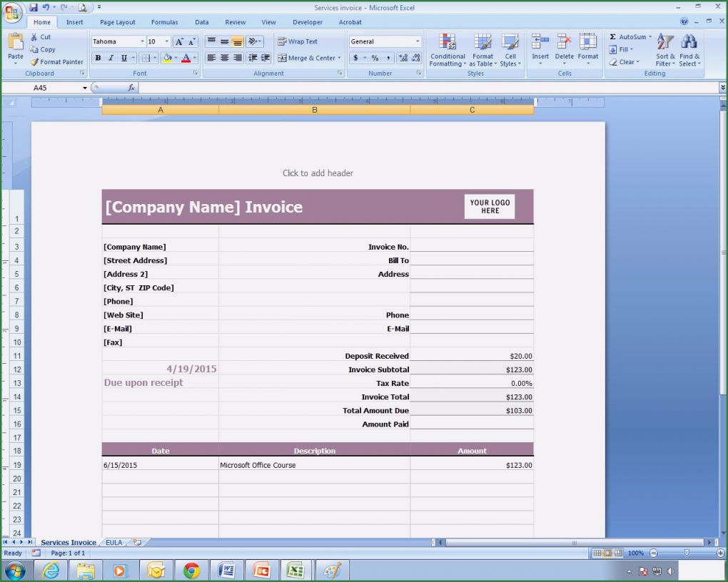Viewport: 728px width, 582px height.
Task: Click the Sort & Filter icon
Action: tap(664, 50)
